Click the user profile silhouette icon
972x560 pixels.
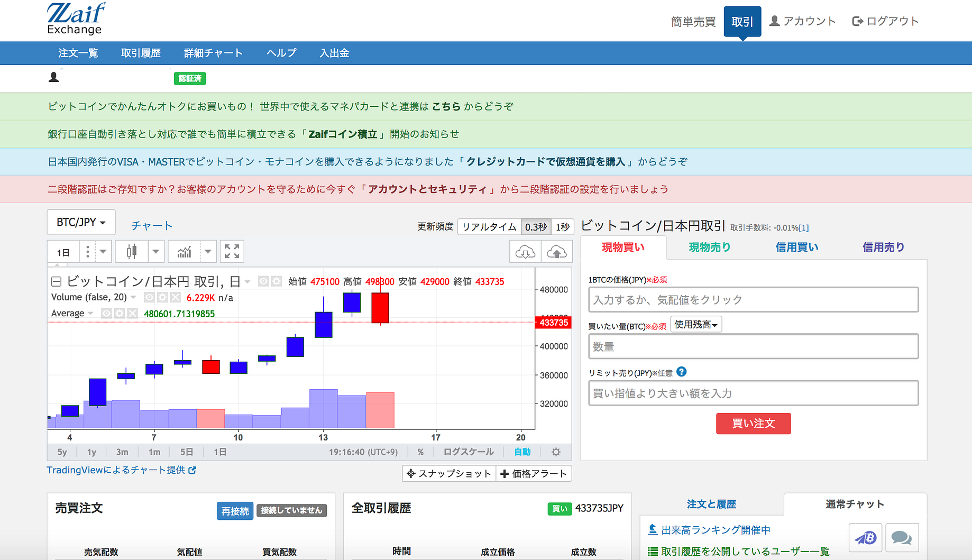53,78
